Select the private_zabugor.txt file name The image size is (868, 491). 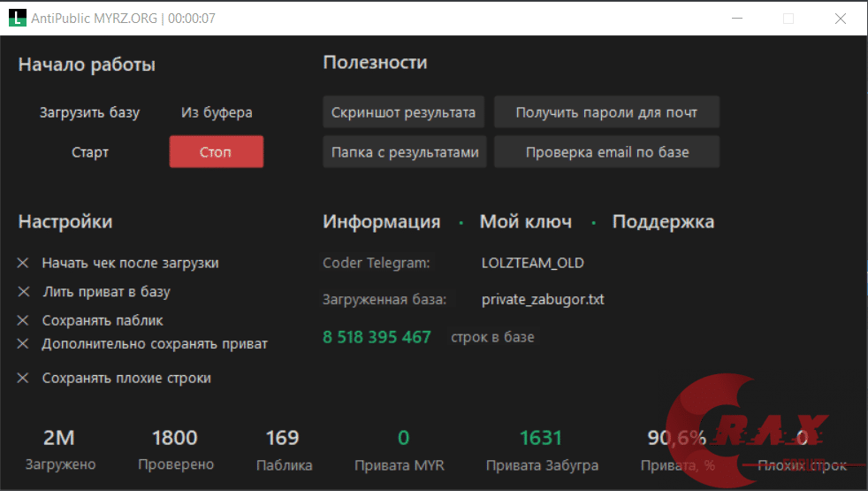(543, 299)
